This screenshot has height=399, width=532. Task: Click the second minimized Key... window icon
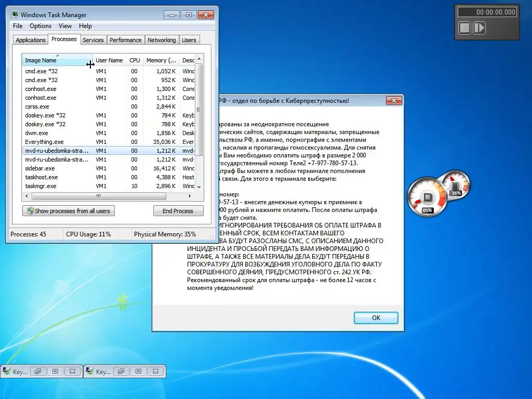coord(89,371)
